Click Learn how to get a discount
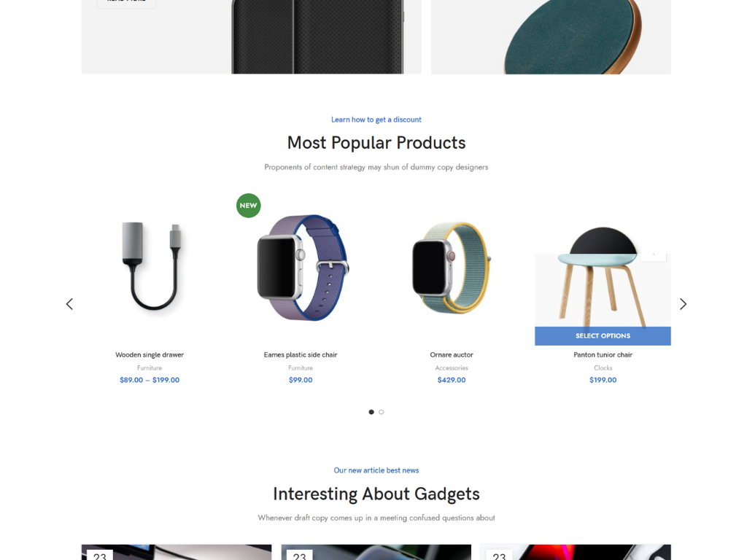 point(376,120)
